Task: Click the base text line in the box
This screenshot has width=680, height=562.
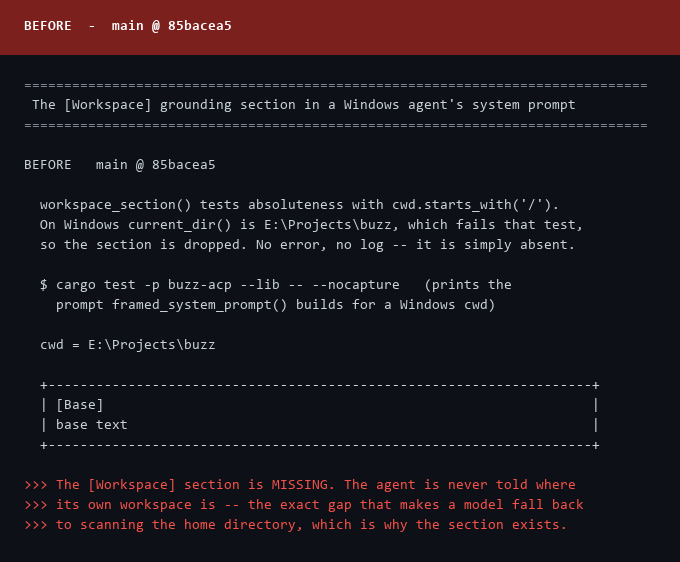Action: pyautogui.click(x=92, y=425)
